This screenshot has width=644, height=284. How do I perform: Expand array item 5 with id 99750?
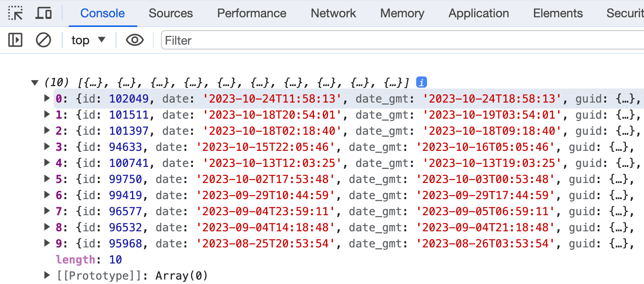pos(47,179)
